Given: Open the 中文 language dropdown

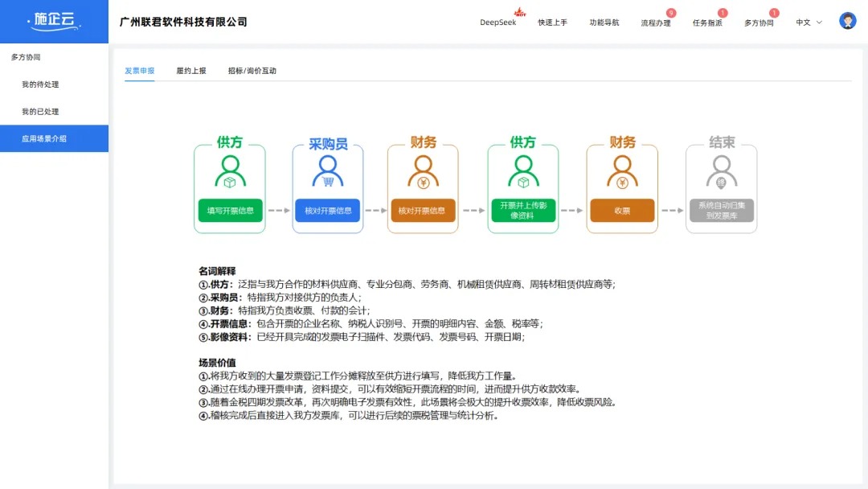Looking at the screenshot, I should point(806,22).
